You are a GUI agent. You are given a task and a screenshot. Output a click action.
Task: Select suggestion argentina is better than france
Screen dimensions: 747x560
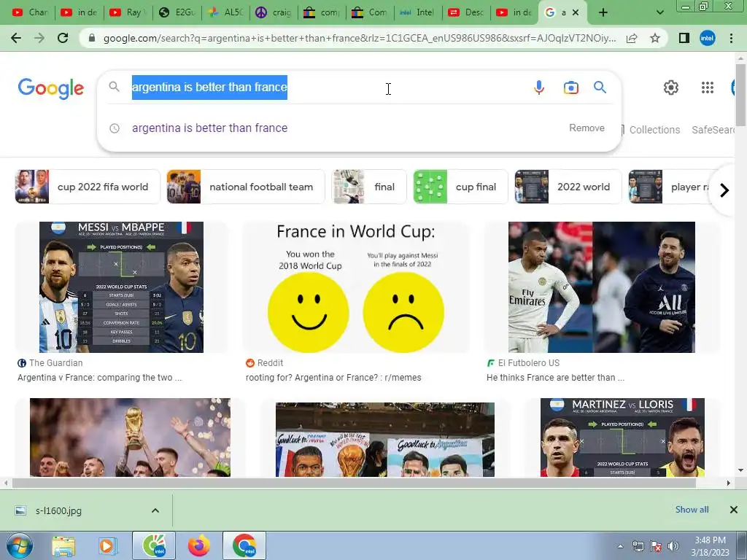209,128
